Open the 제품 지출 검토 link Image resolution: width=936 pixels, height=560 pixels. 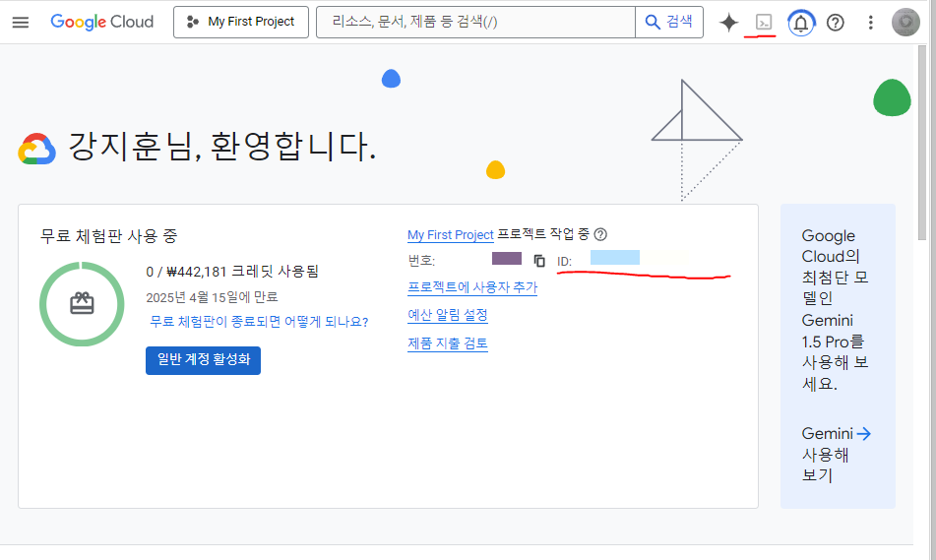point(448,343)
